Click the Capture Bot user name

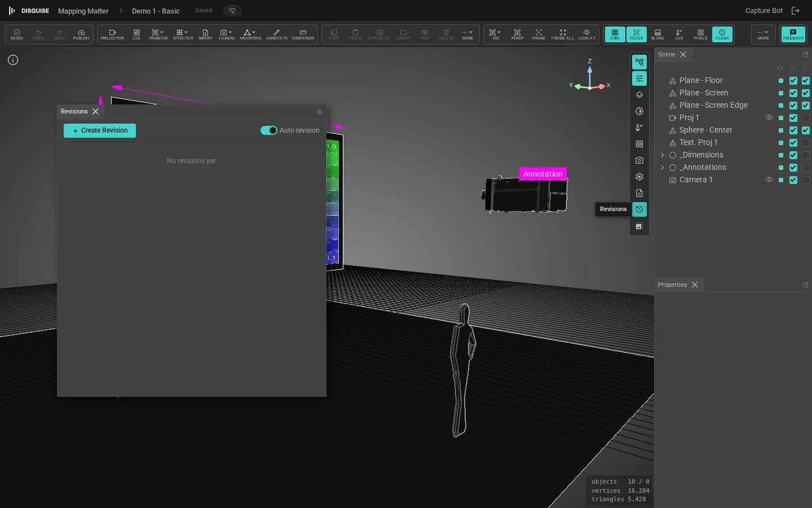coord(764,11)
